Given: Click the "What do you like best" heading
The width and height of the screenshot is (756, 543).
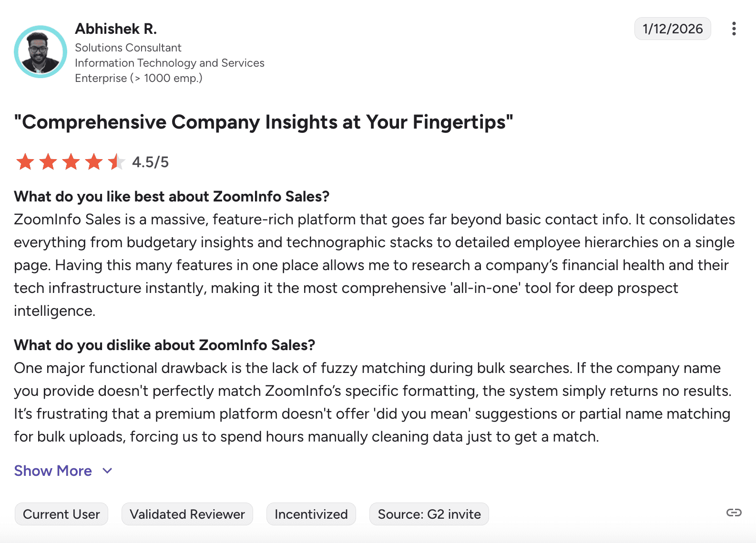Looking at the screenshot, I should click(x=172, y=196).
